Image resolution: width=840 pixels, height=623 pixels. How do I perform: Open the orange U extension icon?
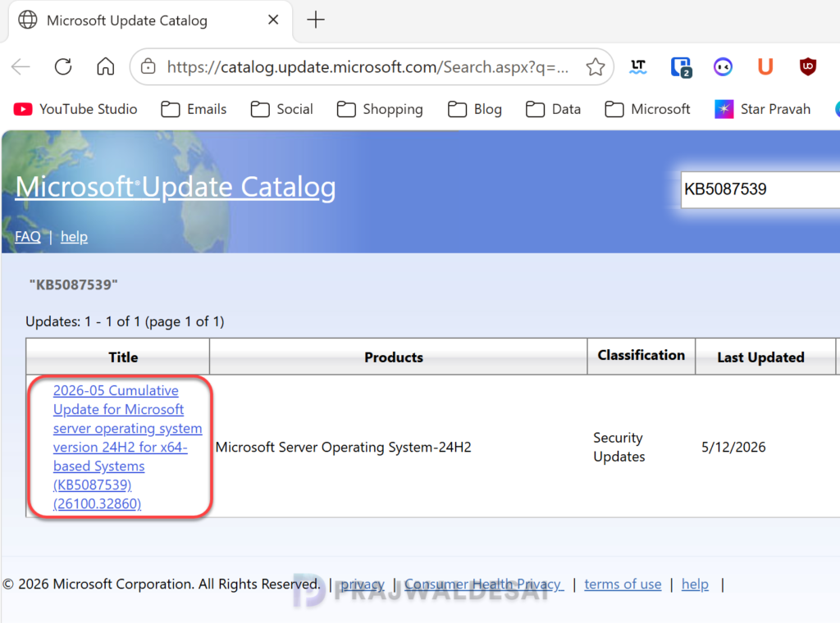[765, 67]
